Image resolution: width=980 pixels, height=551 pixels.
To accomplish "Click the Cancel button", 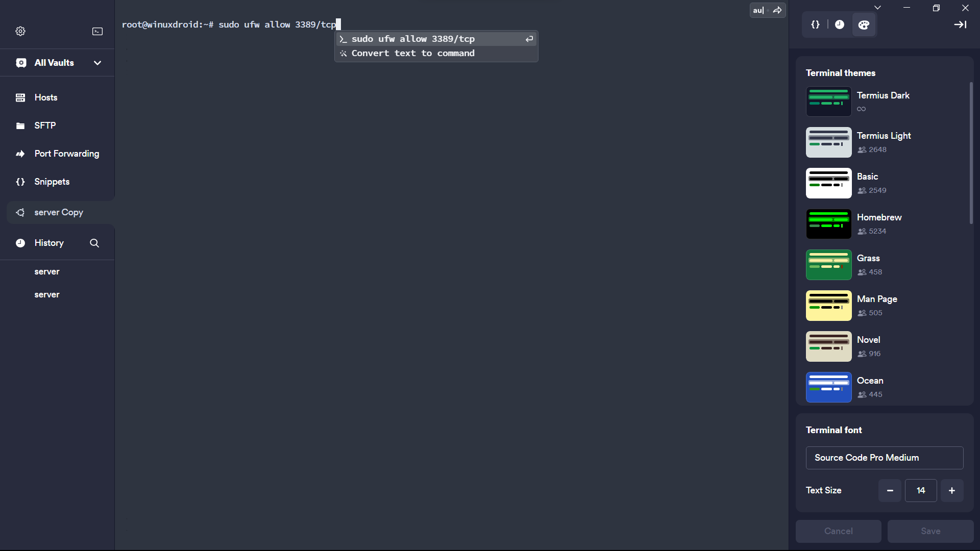I will [839, 531].
